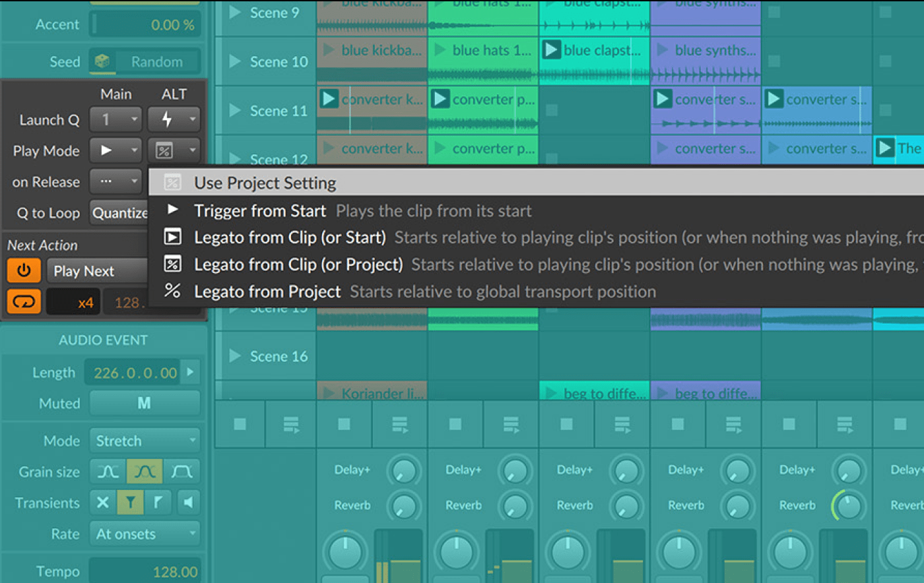Screen dimensions: 924x583
Task: Play the converter p clip in Scene 11
Action: point(440,99)
